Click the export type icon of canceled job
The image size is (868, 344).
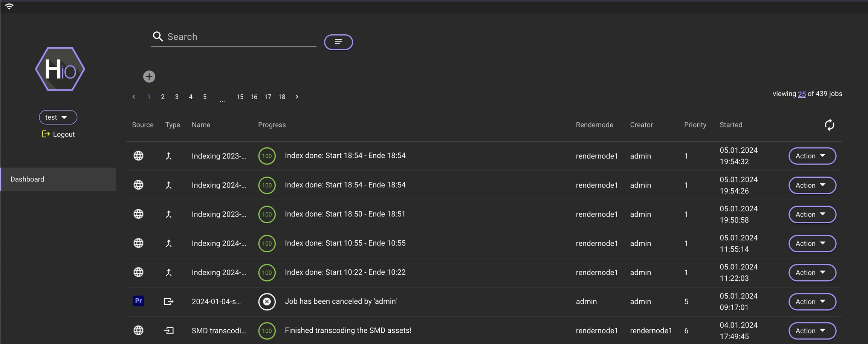(x=168, y=301)
